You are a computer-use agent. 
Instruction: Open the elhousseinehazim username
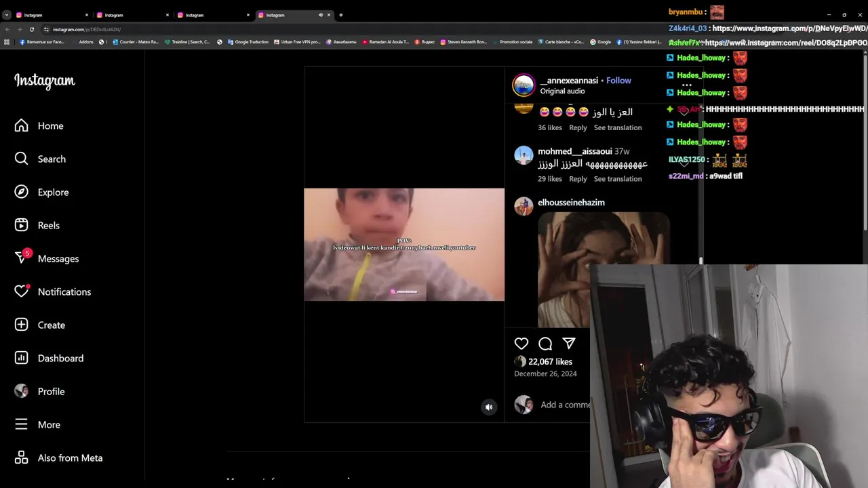pos(571,203)
